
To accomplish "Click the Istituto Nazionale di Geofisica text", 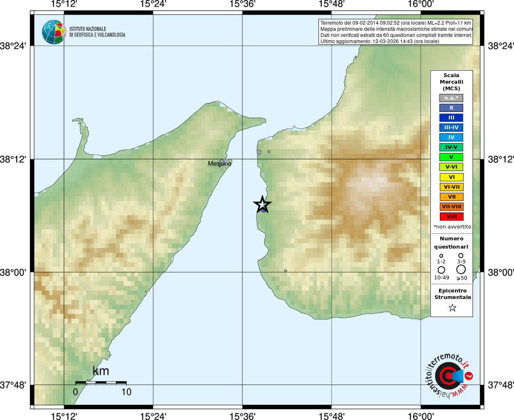I will coord(97,32).
